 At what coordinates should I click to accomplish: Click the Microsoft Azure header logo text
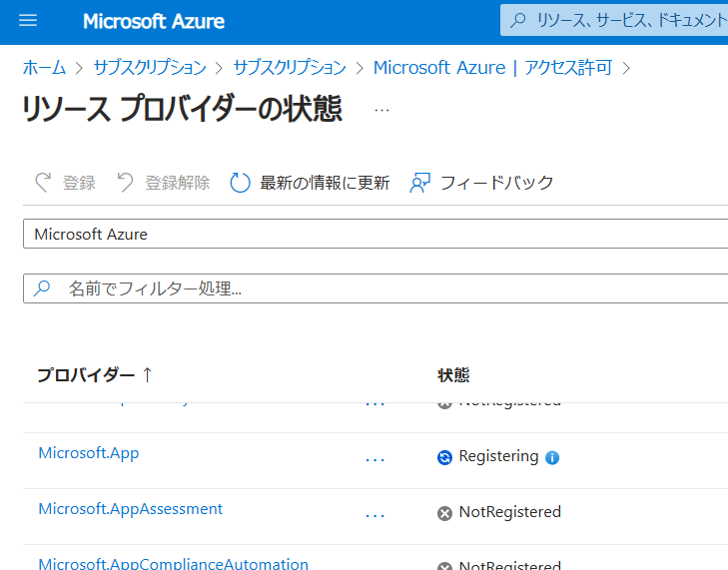[154, 21]
